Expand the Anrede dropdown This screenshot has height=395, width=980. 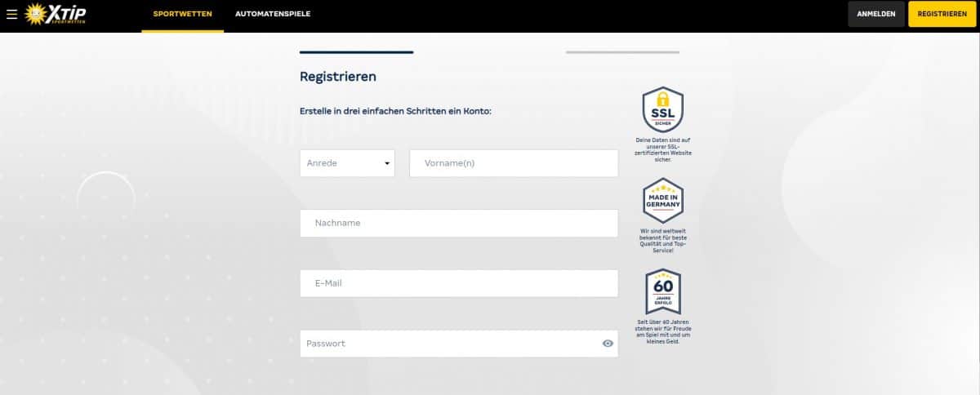[347, 163]
